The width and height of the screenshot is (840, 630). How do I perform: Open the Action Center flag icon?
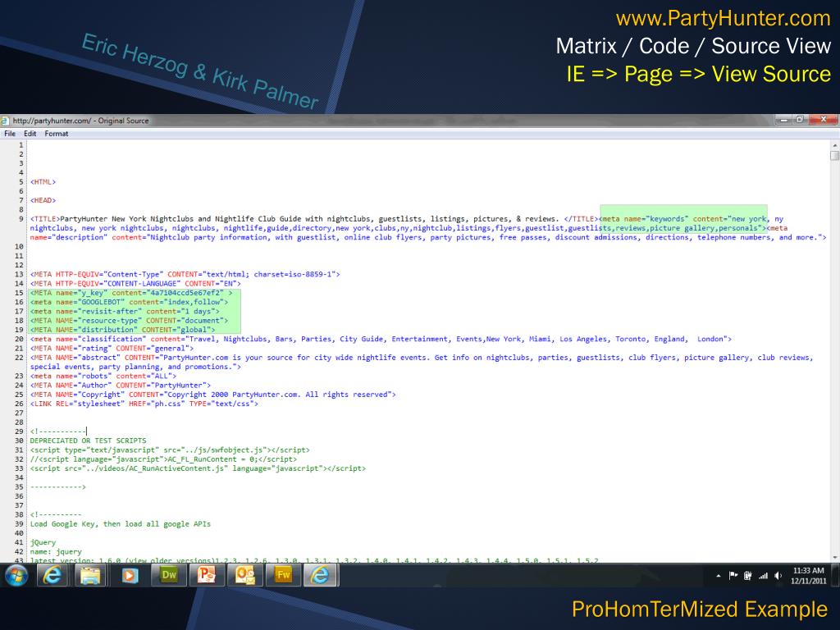733,576
